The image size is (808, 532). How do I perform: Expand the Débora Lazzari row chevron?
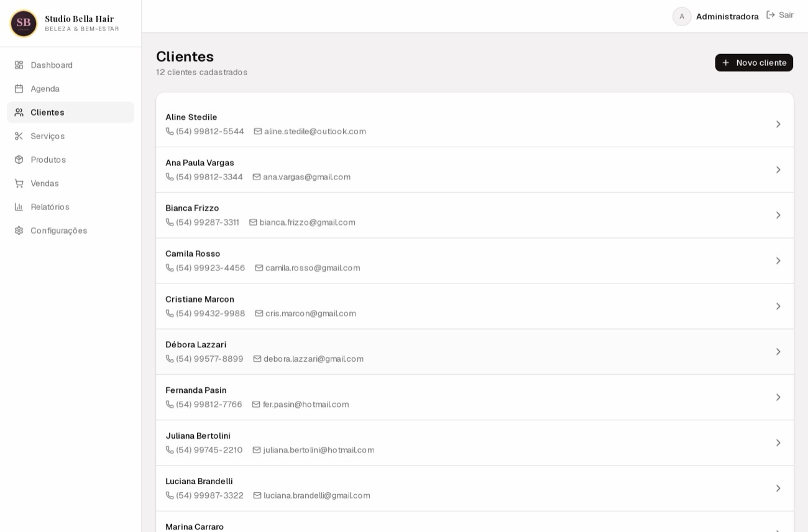[778, 352]
